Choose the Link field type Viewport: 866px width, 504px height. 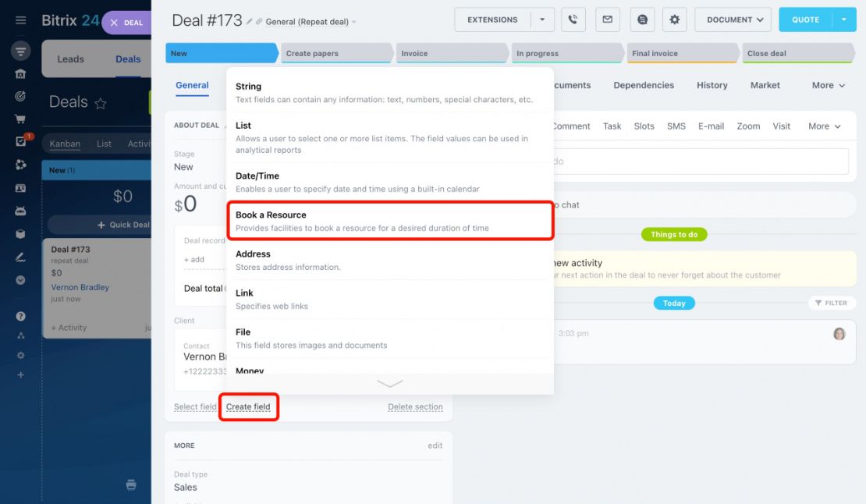coord(390,299)
